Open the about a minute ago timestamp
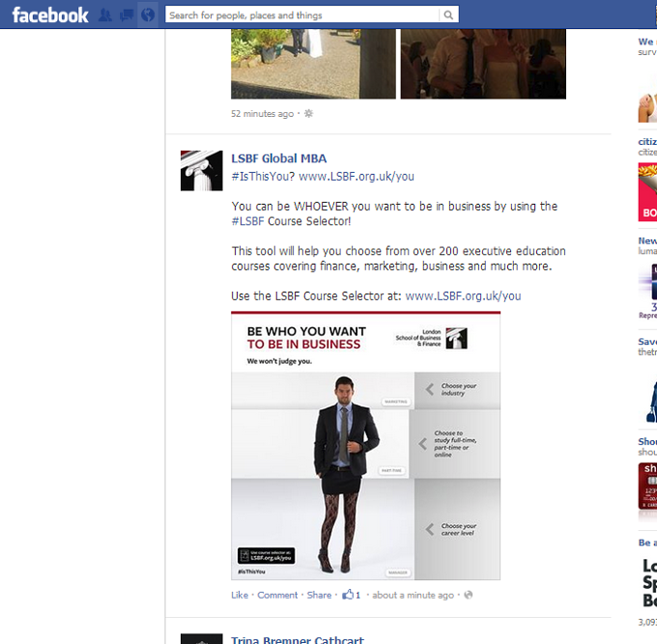This screenshot has width=657, height=644. [413, 595]
